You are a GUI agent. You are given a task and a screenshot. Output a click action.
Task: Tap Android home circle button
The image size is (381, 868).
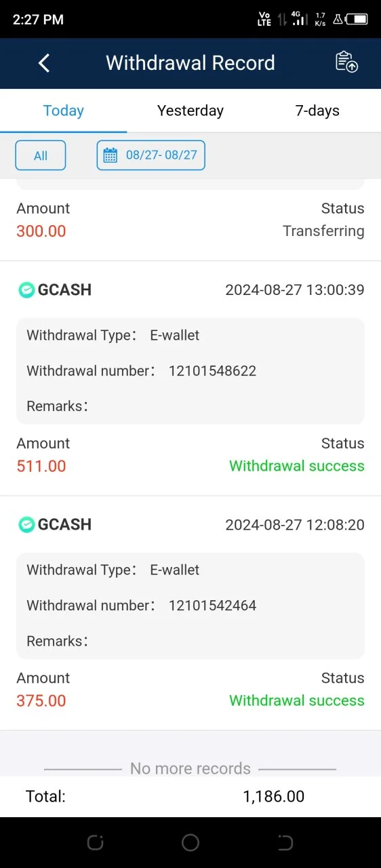(190, 843)
